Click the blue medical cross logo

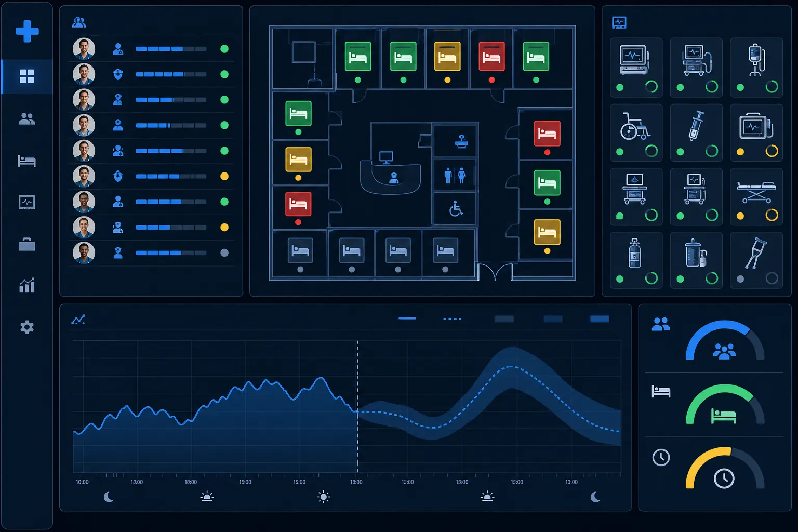27,31
